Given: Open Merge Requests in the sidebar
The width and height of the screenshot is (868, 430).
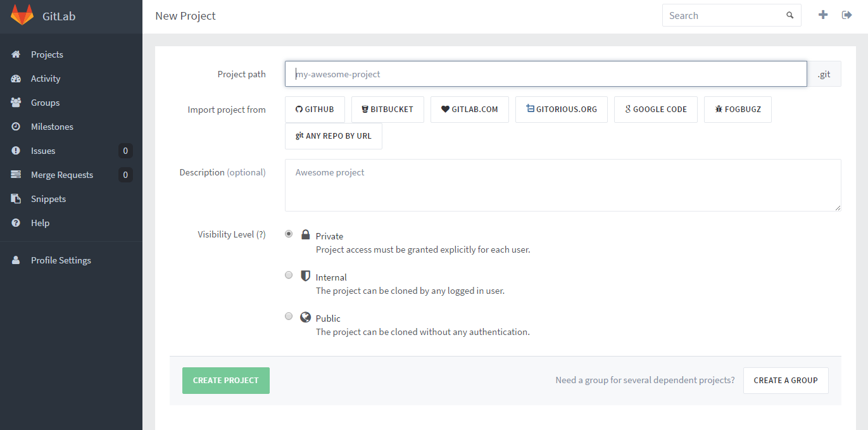Looking at the screenshot, I should 71,175.
